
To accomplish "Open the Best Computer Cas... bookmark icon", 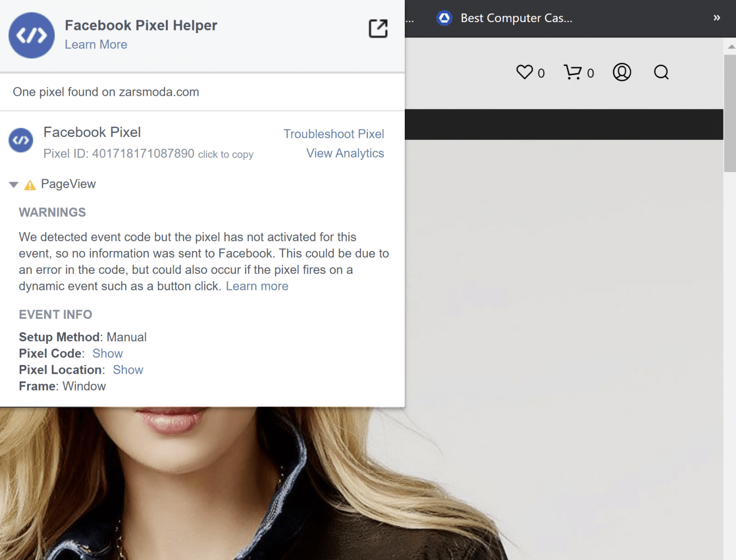I will [x=445, y=18].
